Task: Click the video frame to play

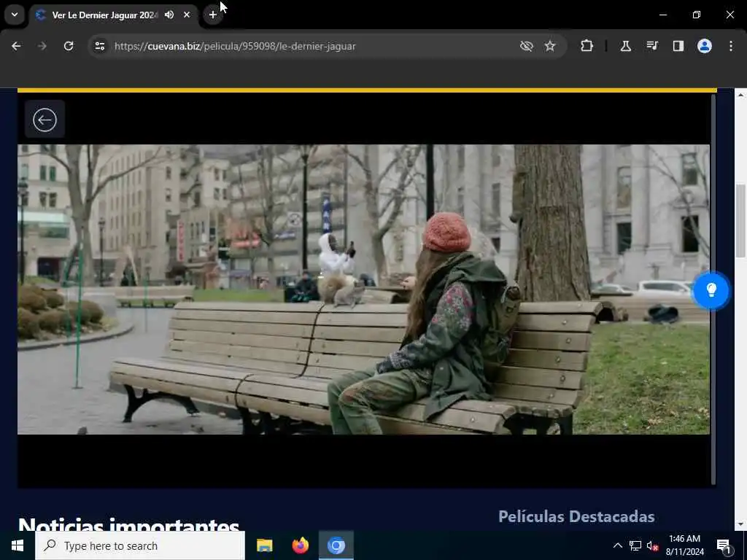Action: (x=363, y=289)
